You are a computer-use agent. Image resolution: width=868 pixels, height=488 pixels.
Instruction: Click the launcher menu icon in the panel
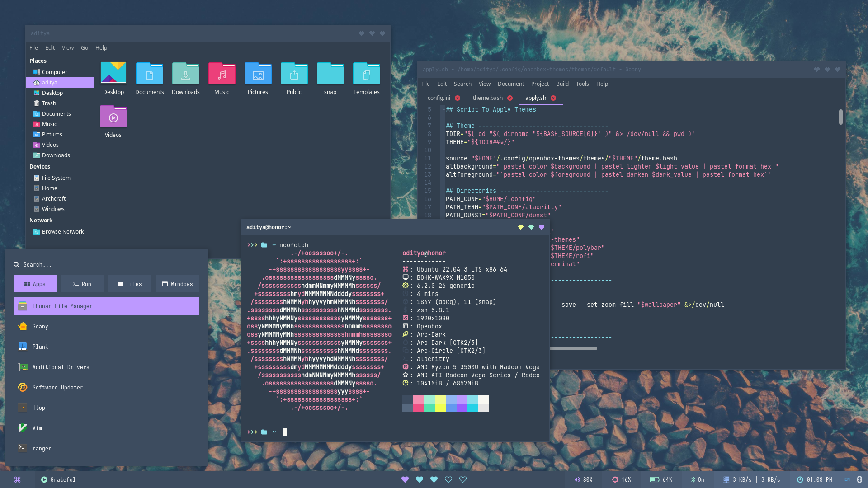coord(18,479)
